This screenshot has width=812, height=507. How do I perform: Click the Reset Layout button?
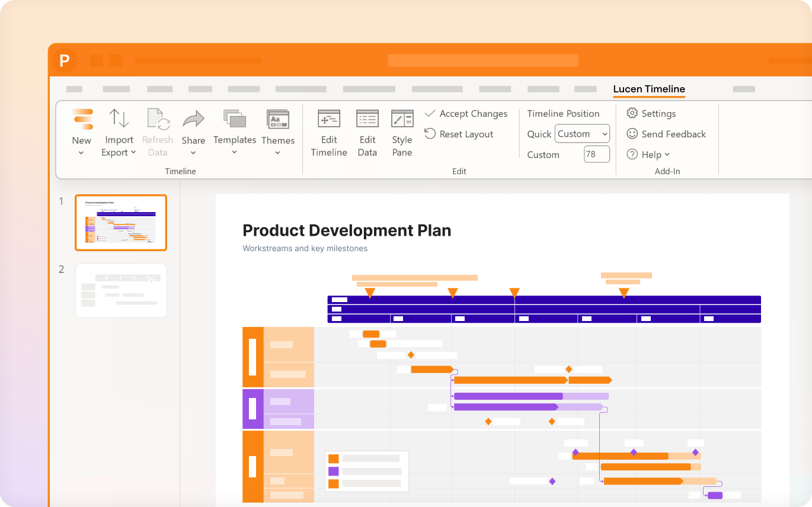click(x=459, y=134)
